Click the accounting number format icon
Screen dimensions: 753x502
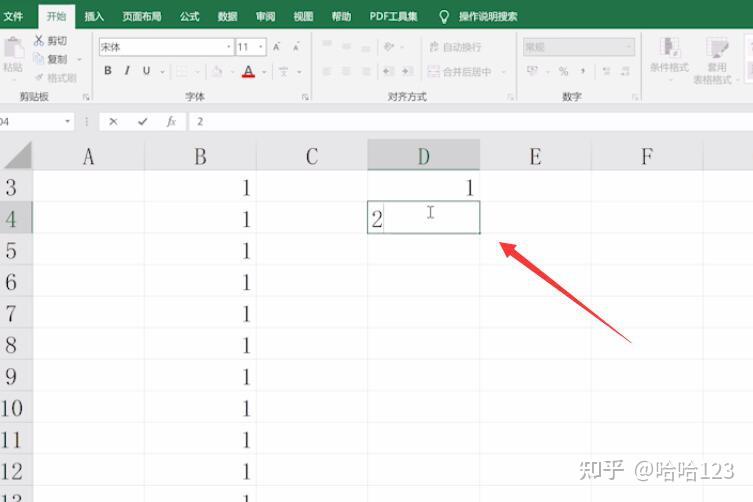tap(532, 71)
